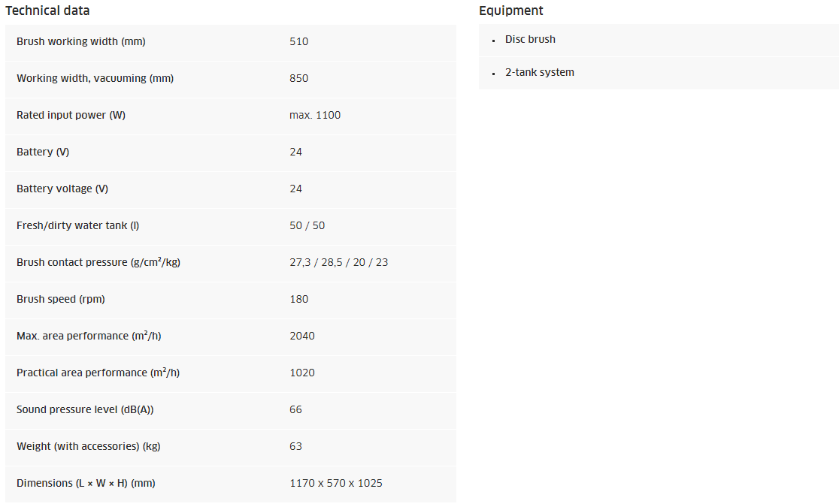839x504 pixels.
Task: Click the Brush contact pressure label
Action: pyautogui.click(x=98, y=262)
